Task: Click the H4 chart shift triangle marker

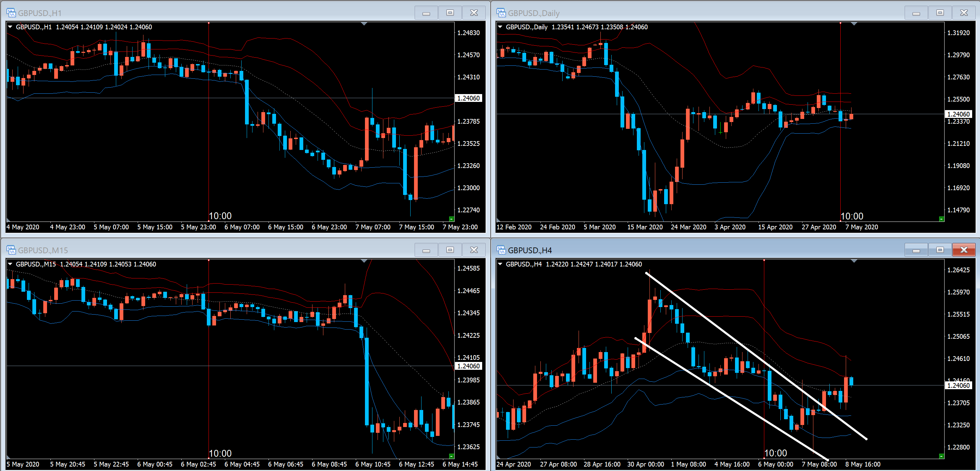Action: (x=854, y=261)
